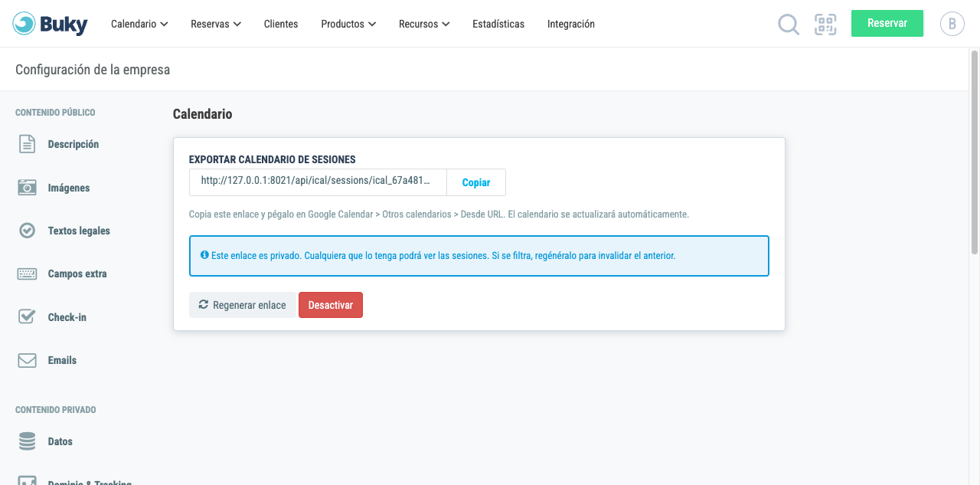
Task: Open Integración page
Action: click(x=571, y=24)
